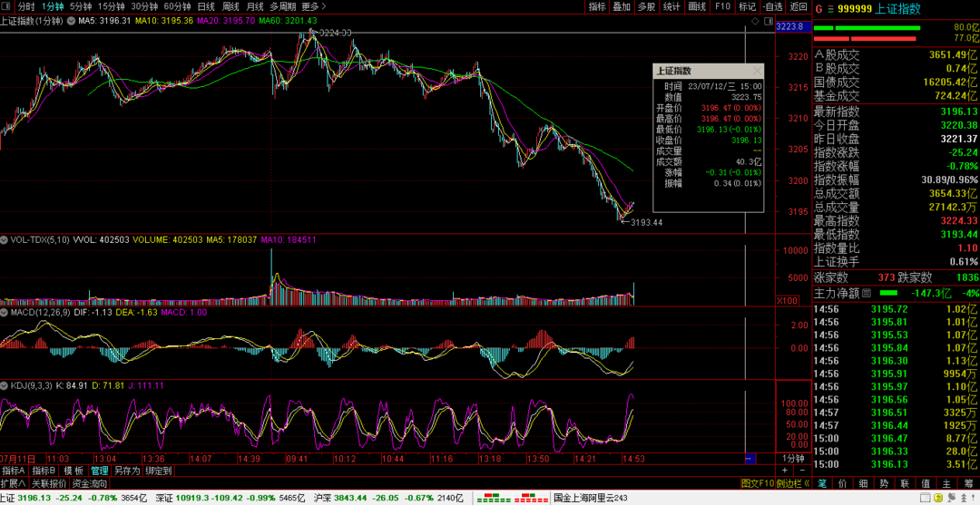Image resolution: width=980 pixels, height=505 pixels.
Task: Select the 60分钟 period tab
Action: point(177,7)
